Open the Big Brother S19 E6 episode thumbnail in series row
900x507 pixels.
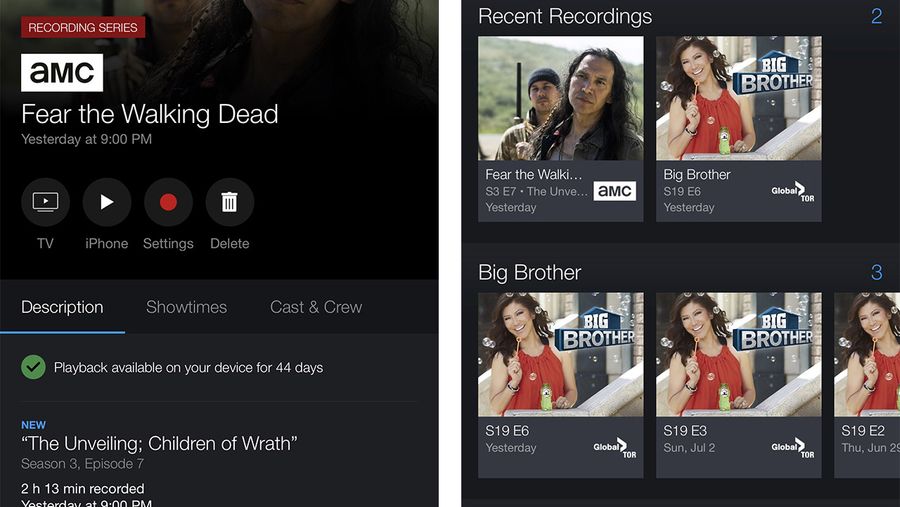tap(561, 355)
